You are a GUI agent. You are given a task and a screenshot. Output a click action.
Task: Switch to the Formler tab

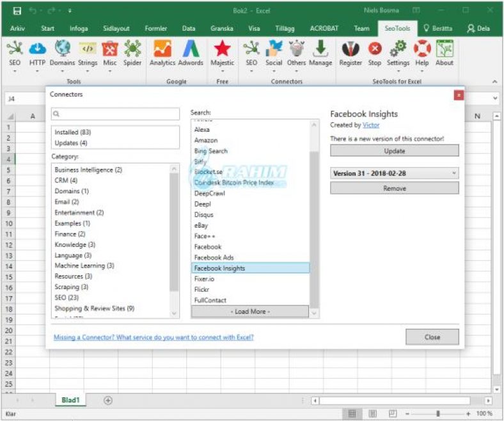point(156,28)
